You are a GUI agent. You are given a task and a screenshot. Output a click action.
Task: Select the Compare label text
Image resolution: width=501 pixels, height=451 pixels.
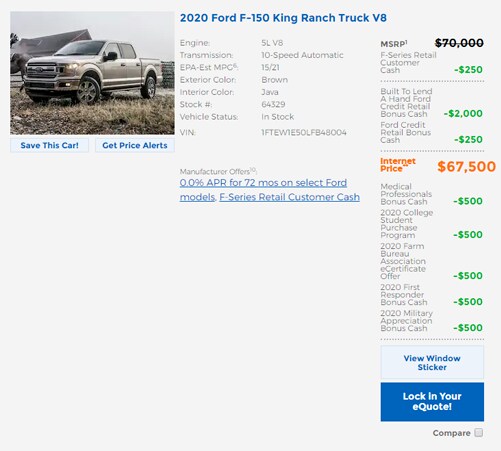click(x=451, y=433)
